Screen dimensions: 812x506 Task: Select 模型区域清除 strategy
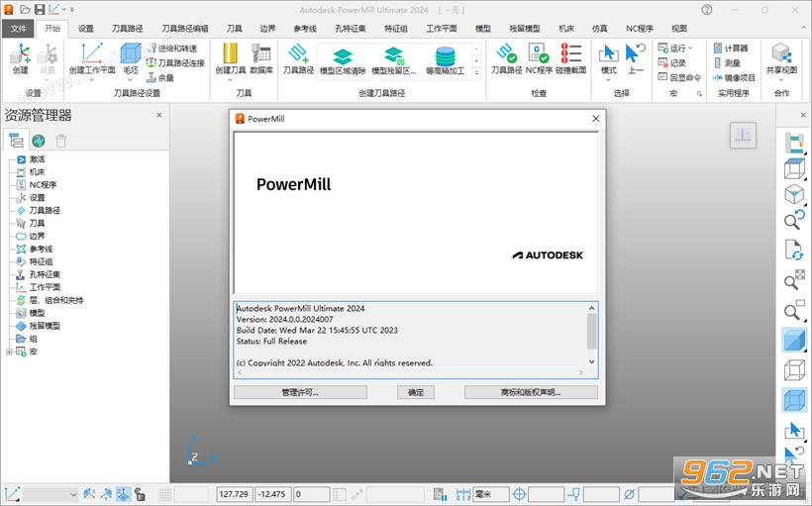coord(343,60)
